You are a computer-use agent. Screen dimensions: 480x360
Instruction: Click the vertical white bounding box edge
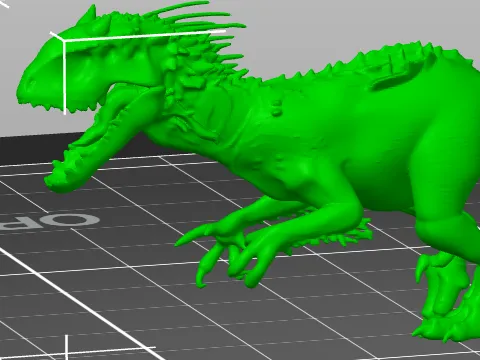tap(64, 77)
